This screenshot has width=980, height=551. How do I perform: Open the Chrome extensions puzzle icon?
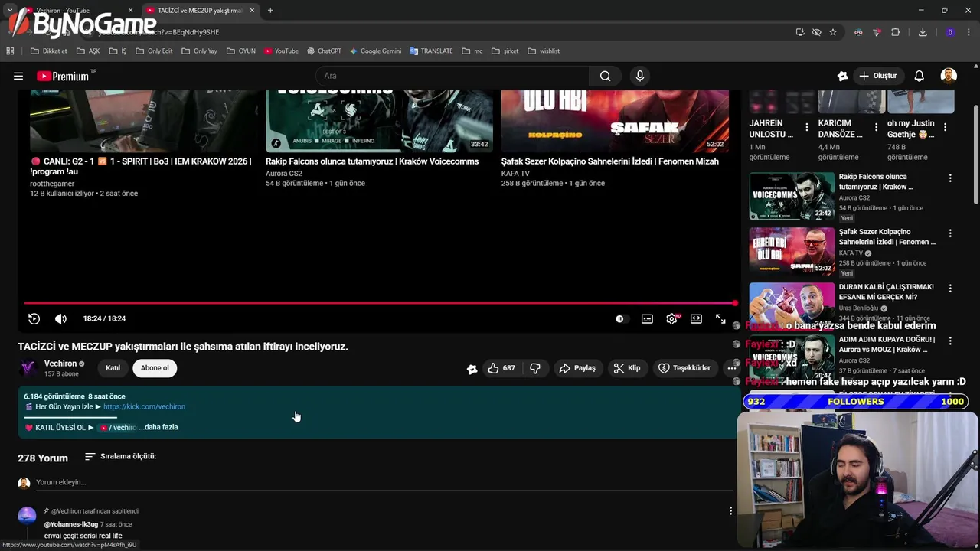point(895,32)
